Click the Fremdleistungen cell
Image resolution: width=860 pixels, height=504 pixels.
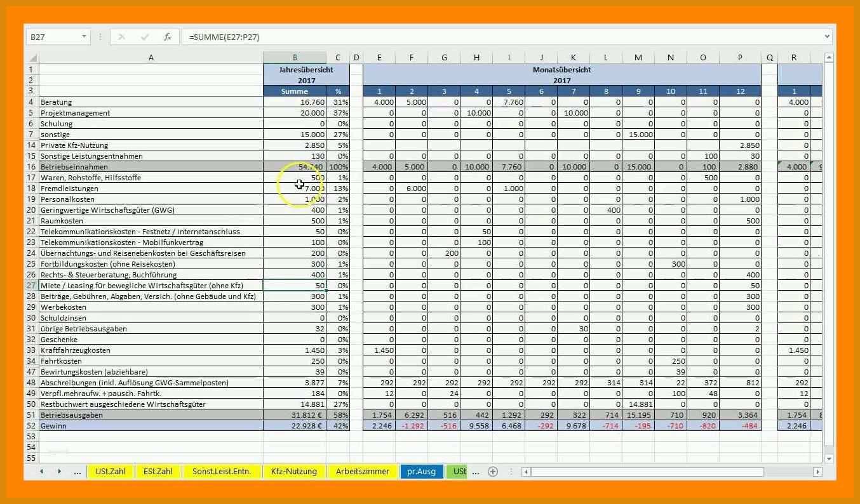tap(151, 189)
